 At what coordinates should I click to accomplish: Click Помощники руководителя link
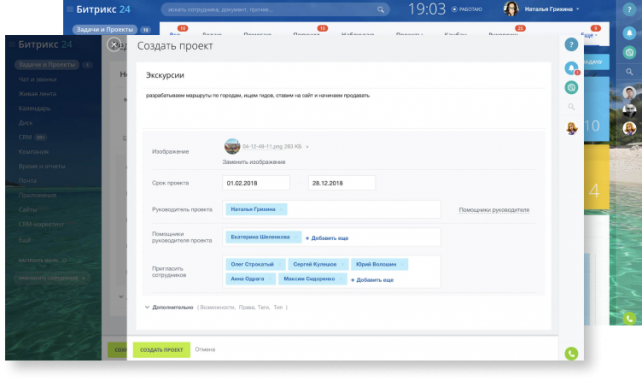494,210
